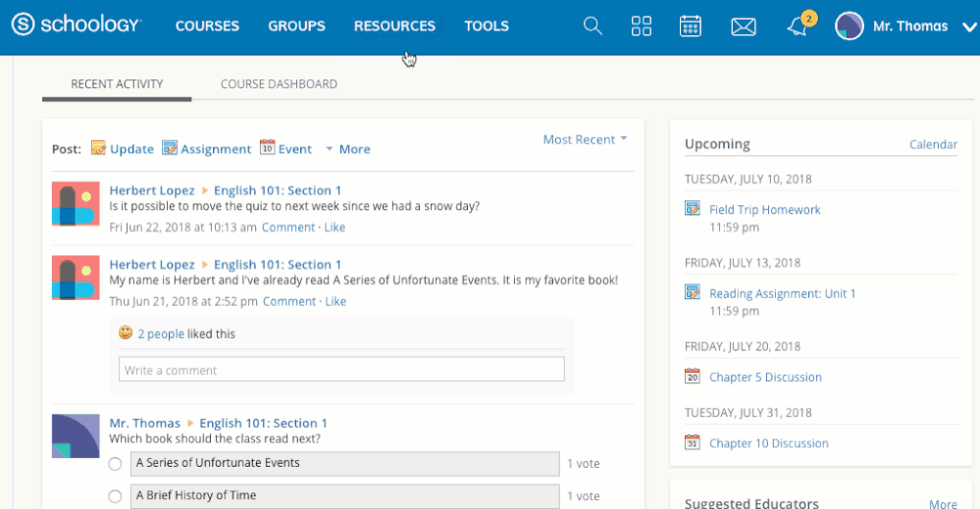
Task: Open the Calendar link in Upcoming
Action: pyautogui.click(x=933, y=144)
